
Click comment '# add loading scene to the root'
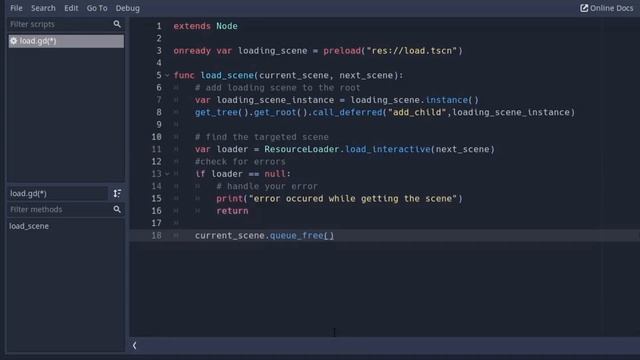click(278, 88)
